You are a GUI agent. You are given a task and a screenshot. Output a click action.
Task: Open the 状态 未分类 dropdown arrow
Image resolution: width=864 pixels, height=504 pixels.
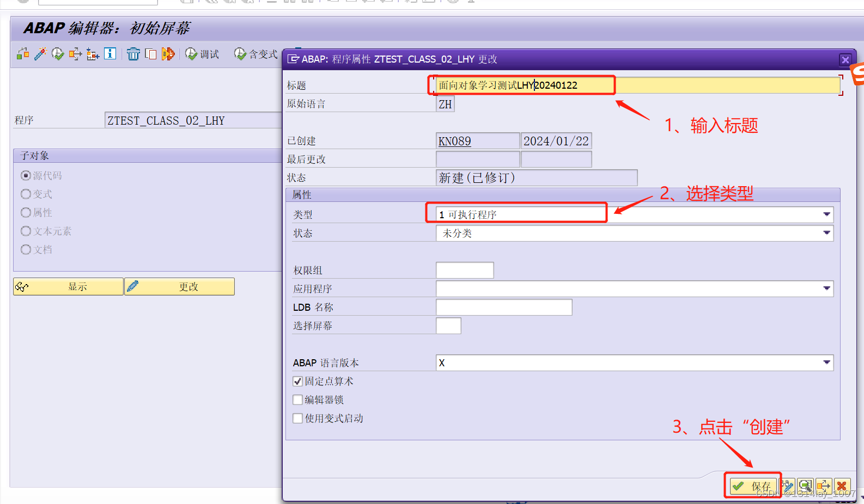point(826,233)
